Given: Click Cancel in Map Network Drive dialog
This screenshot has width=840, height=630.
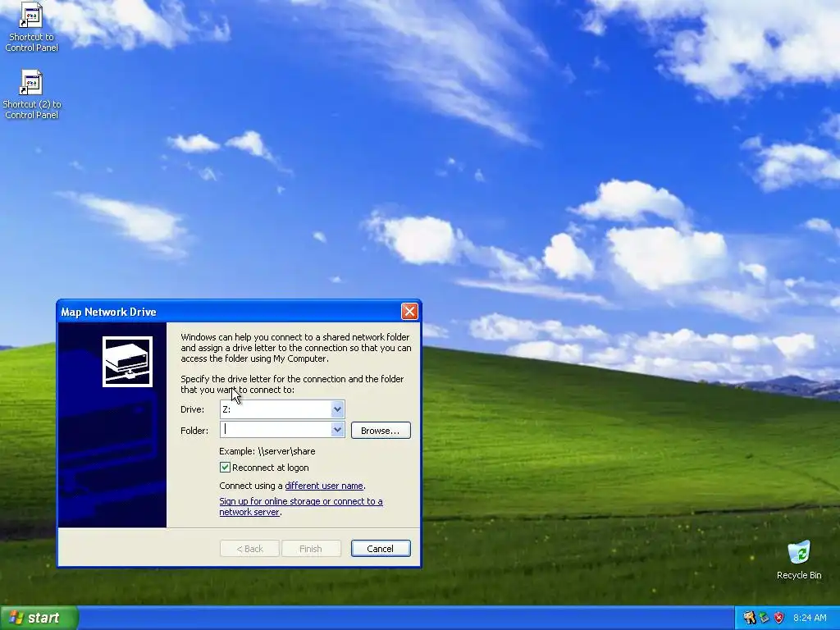Looking at the screenshot, I should (x=381, y=548).
